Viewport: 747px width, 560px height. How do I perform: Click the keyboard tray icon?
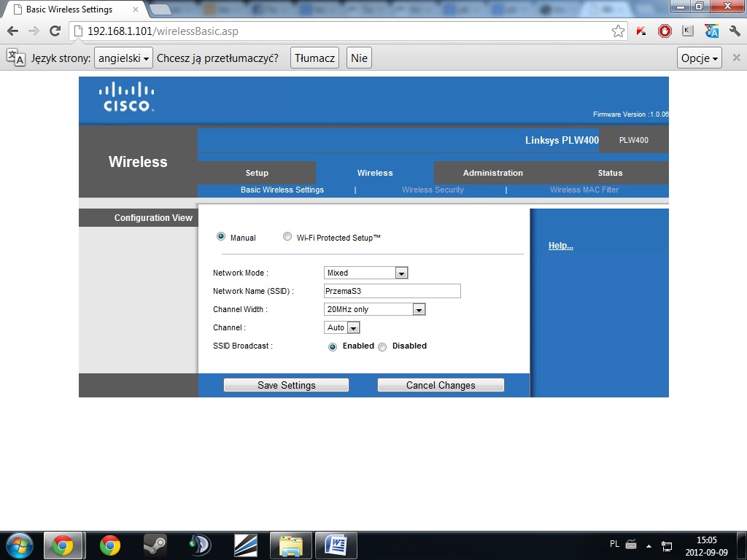click(x=631, y=544)
